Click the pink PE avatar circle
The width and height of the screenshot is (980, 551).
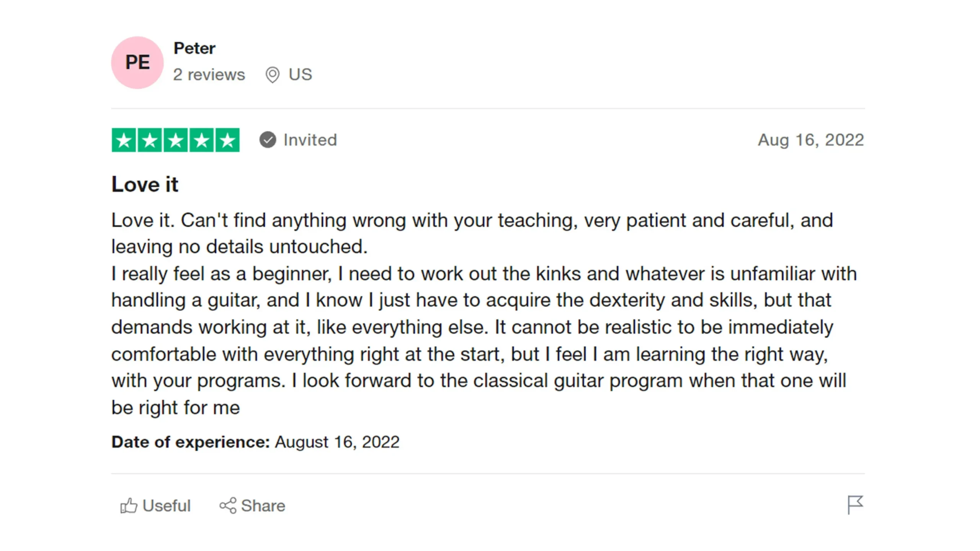[137, 62]
